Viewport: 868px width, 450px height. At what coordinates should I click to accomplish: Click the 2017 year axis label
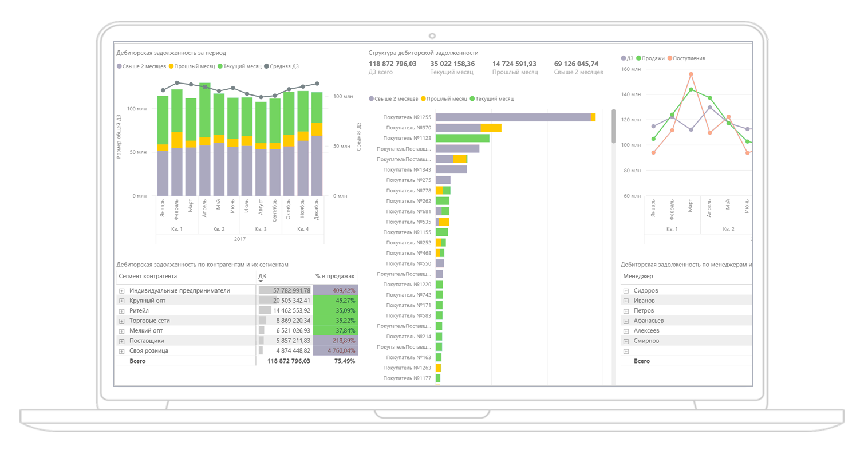240,239
